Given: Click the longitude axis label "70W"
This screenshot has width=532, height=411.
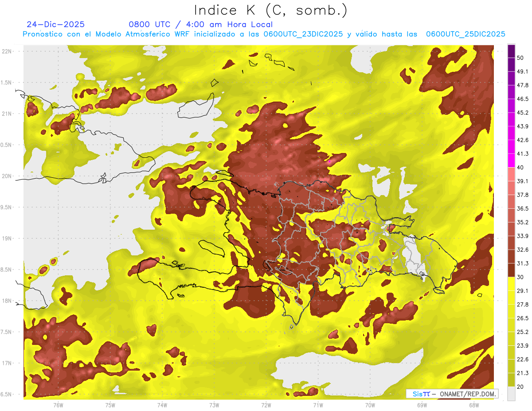Looking at the screenshot, I should pyautogui.click(x=370, y=405).
